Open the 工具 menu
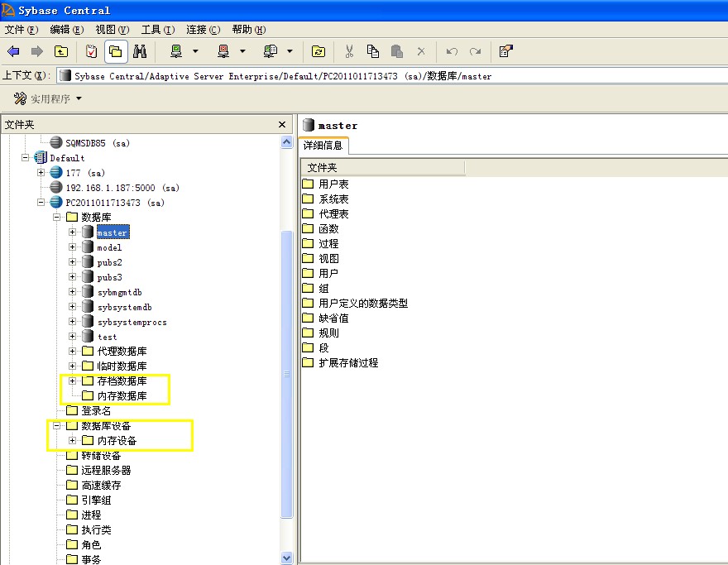Image resolution: width=728 pixels, height=565 pixels. (157, 30)
